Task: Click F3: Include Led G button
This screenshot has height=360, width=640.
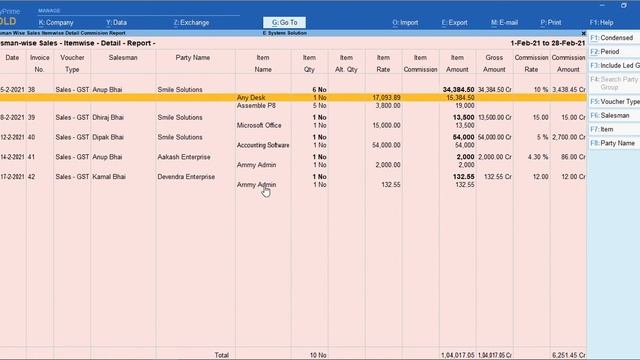Action: tap(614, 65)
